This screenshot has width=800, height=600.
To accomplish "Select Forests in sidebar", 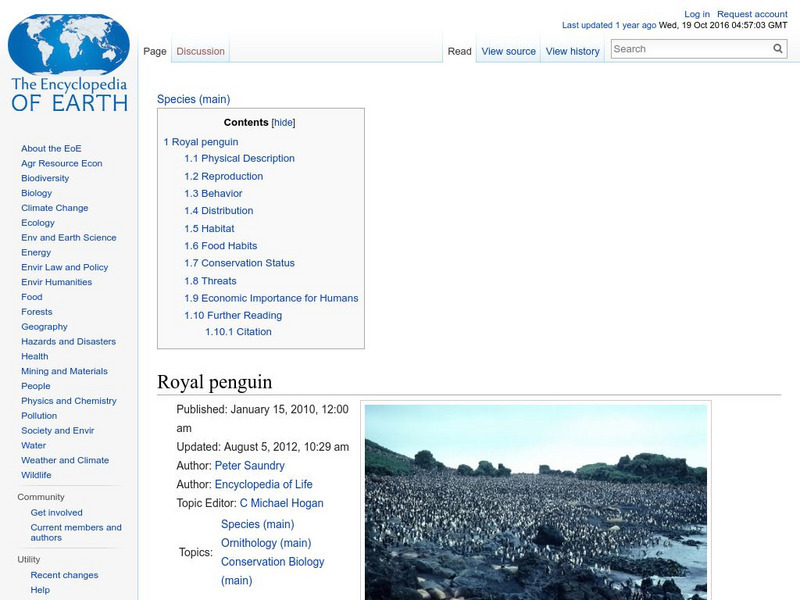I will [x=36, y=311].
